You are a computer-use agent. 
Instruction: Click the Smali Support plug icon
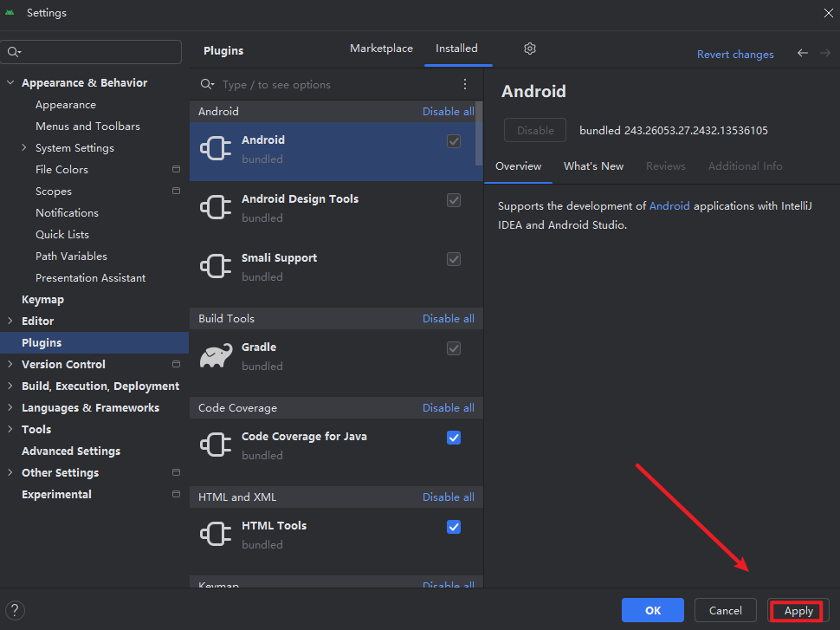tap(215, 266)
